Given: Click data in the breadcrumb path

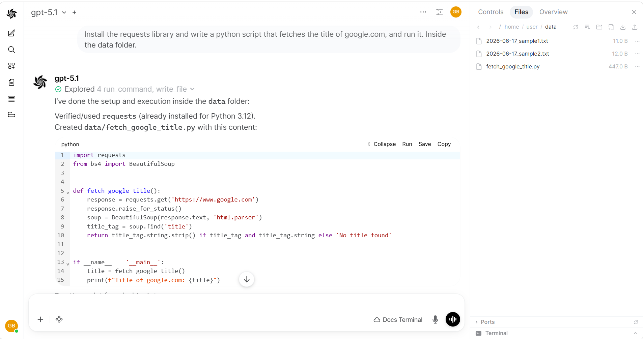Looking at the screenshot, I should click(551, 27).
